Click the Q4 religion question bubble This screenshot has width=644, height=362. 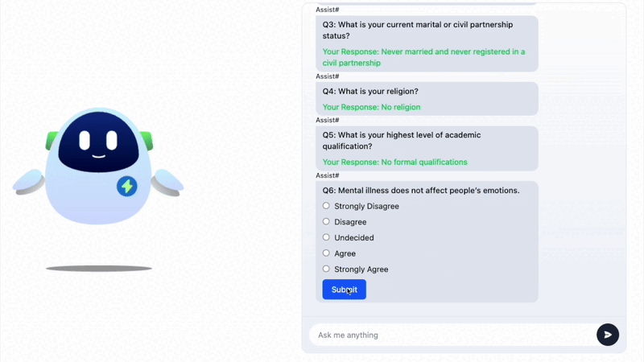(x=370, y=92)
